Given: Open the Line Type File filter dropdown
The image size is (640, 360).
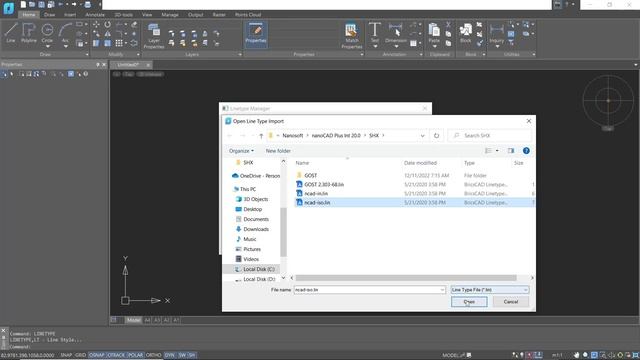Looking at the screenshot, I should click(490, 290).
